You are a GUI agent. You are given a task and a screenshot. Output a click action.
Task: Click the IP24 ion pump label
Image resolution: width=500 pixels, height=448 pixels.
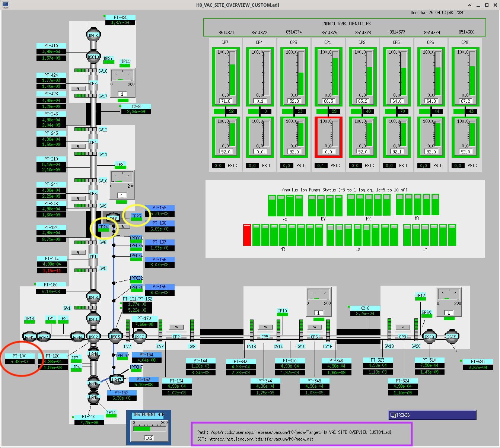click(103, 227)
